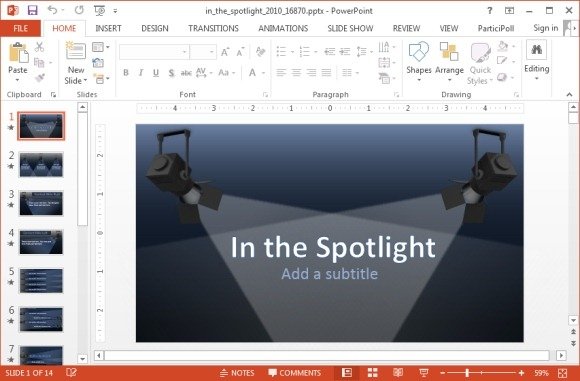Screen dimensions: 580x381
Task: Click the Cut scissors icon
Action: tap(39, 47)
